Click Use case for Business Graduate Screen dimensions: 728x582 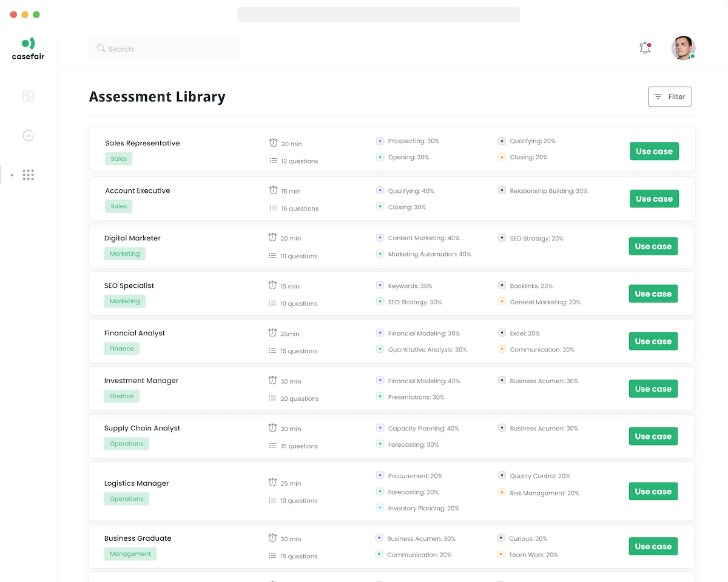[x=653, y=546]
